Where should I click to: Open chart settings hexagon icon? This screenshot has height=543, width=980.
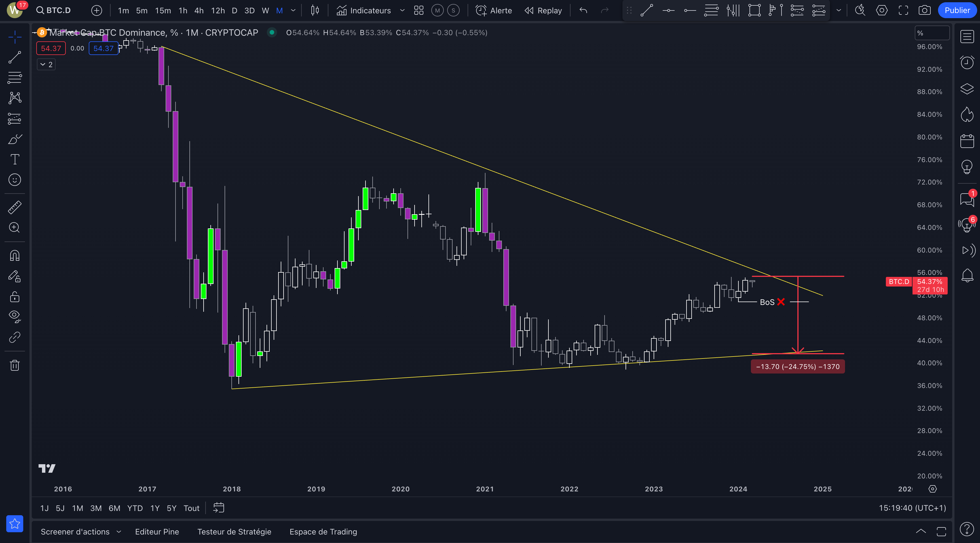point(882,10)
